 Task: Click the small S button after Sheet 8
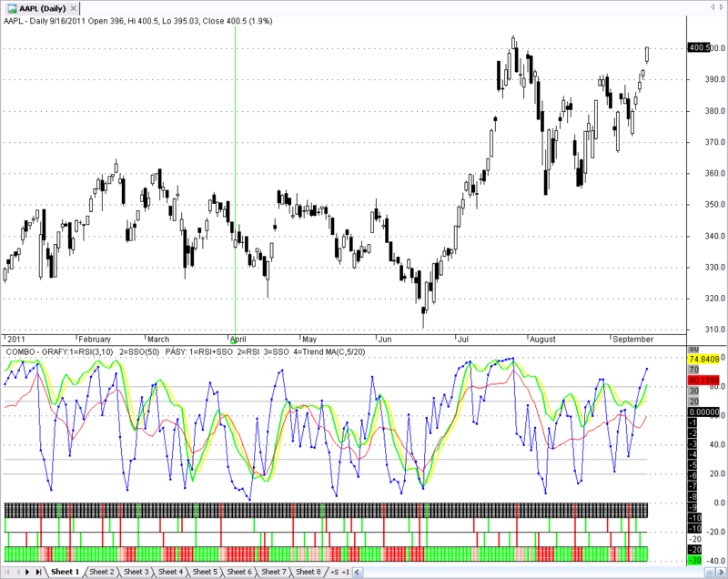click(x=334, y=572)
